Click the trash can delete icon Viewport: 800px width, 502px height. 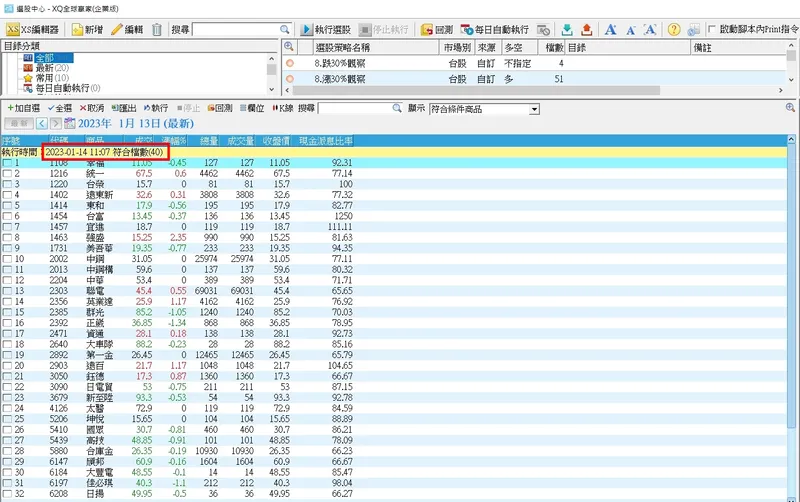[x=157, y=30]
